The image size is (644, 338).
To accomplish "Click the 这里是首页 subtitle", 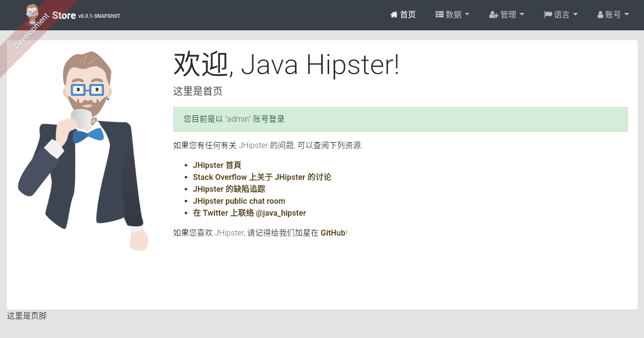I will point(198,91).
